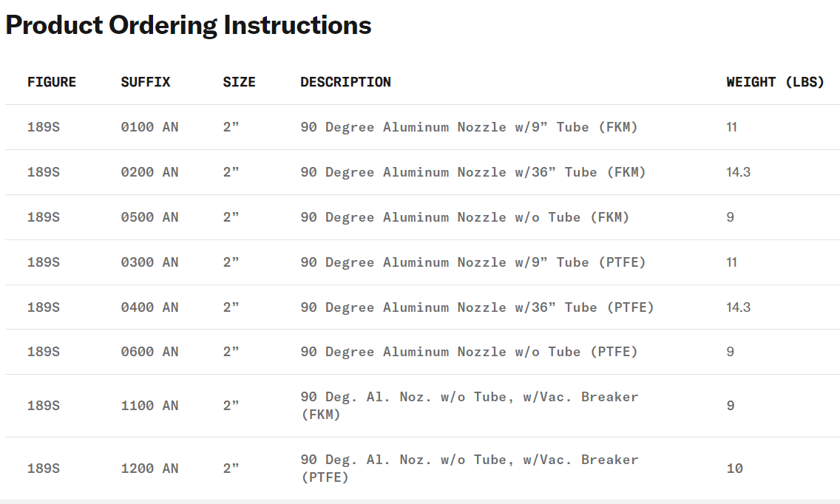Click the 0200 AN suffix cell

[149, 172]
